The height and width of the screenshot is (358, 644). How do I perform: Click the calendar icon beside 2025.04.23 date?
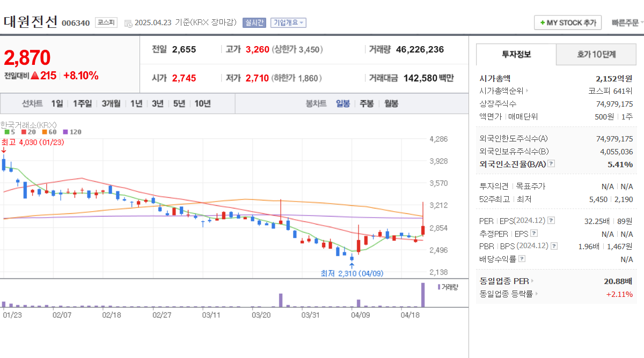point(128,23)
